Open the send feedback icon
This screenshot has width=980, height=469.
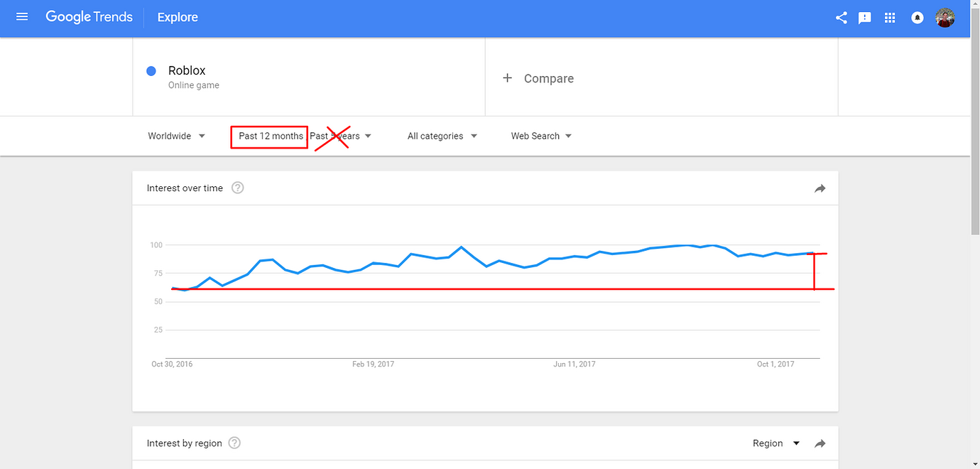[x=865, y=18]
